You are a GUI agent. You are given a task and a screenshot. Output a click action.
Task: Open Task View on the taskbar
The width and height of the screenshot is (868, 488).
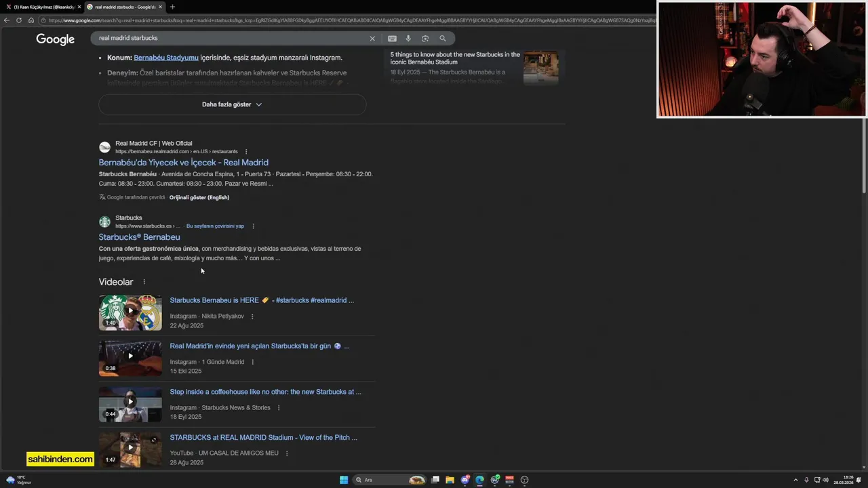435,480
